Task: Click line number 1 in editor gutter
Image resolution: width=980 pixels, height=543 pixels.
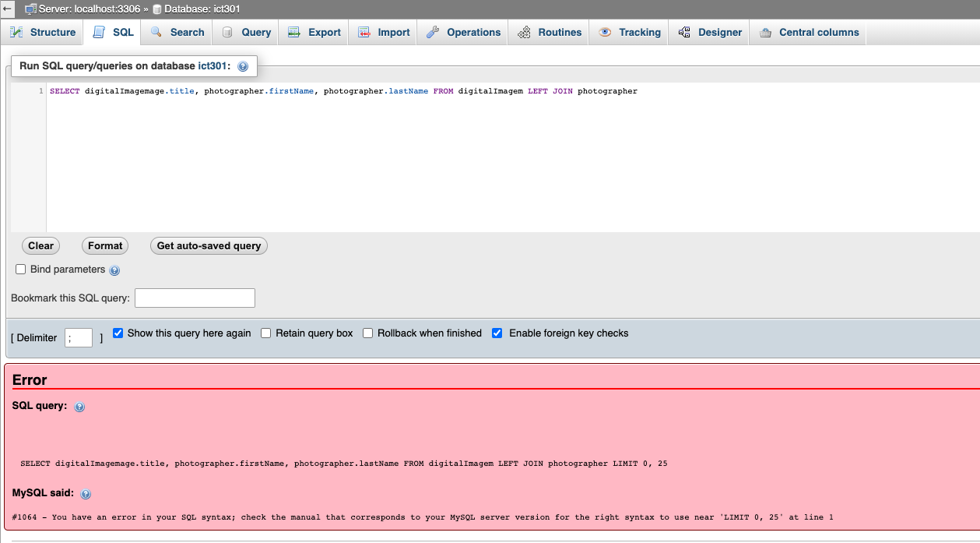Action: [x=41, y=91]
